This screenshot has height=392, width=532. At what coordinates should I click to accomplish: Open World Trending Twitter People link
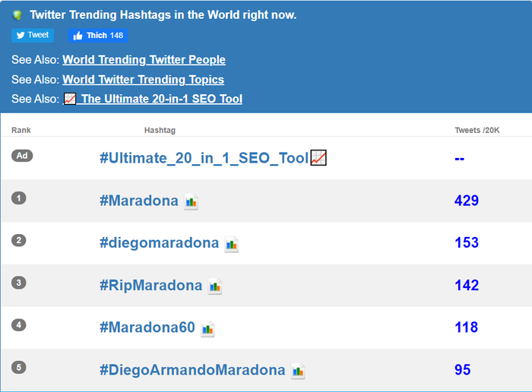144,60
